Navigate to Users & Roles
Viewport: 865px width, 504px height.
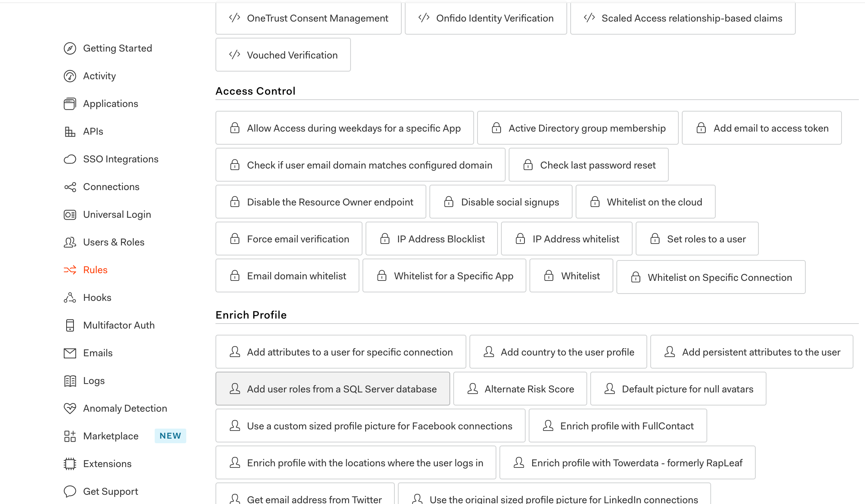click(x=114, y=242)
